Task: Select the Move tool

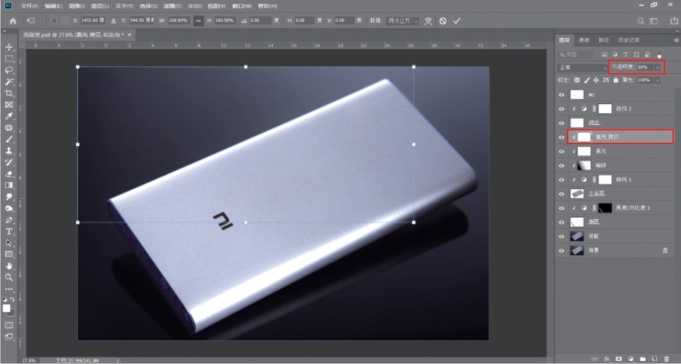Action: click(x=9, y=47)
